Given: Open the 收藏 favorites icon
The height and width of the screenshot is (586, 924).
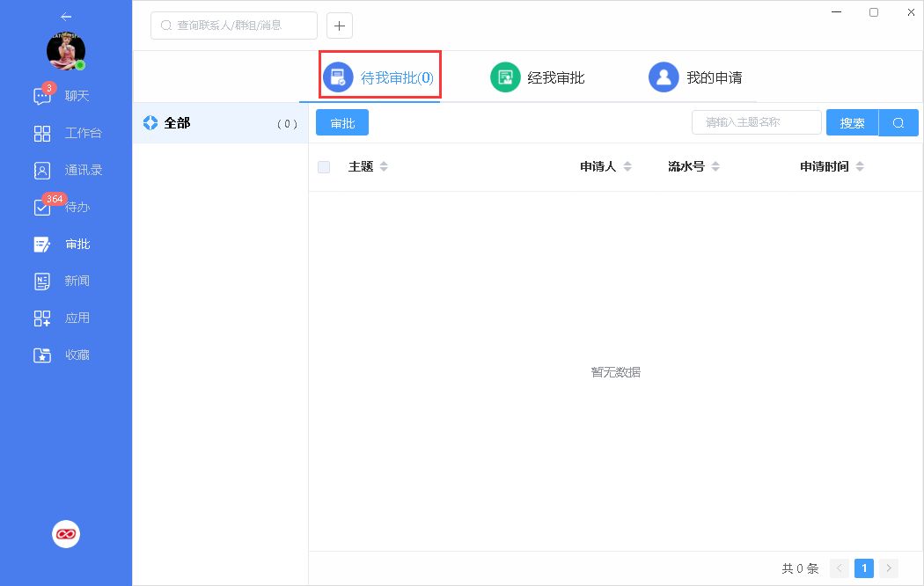Looking at the screenshot, I should (x=42, y=355).
